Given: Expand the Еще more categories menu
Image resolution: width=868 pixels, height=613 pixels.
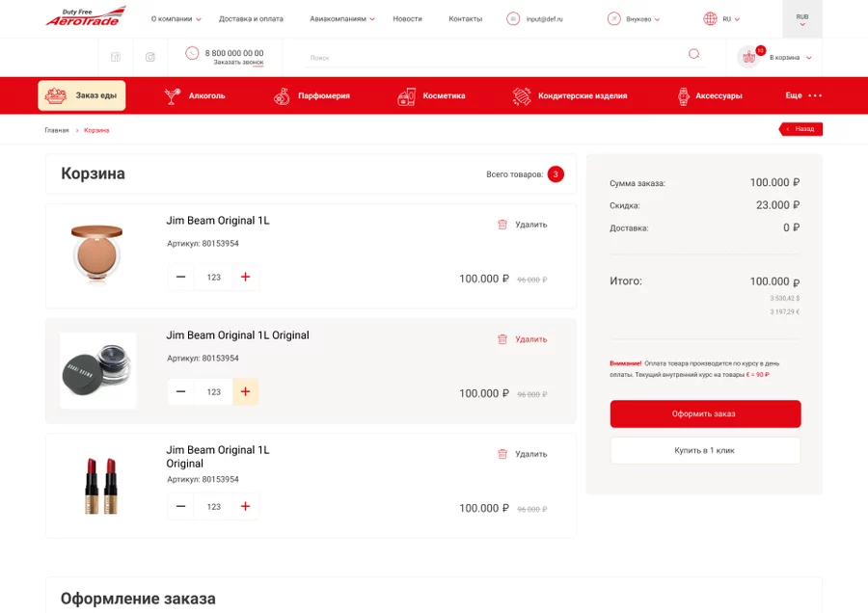Looking at the screenshot, I should pyautogui.click(x=803, y=95).
